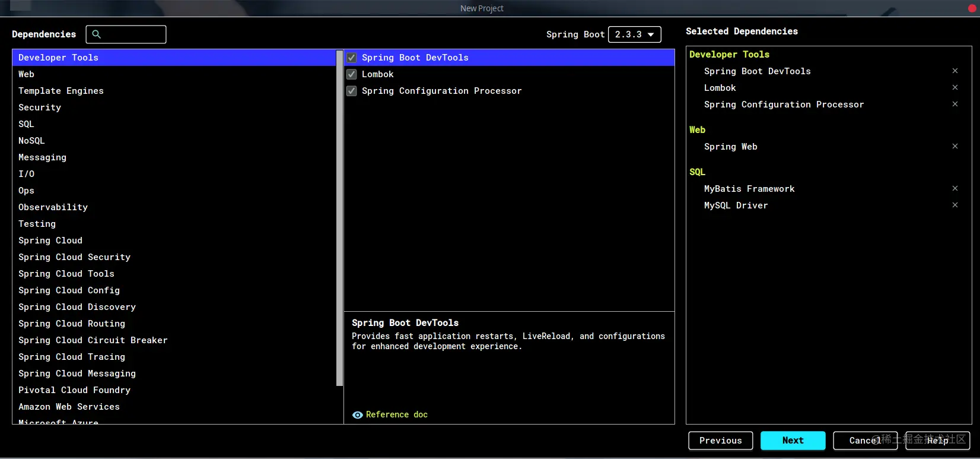Open the Spring Boot version dropdown
The width and height of the screenshot is (980, 459).
click(635, 34)
